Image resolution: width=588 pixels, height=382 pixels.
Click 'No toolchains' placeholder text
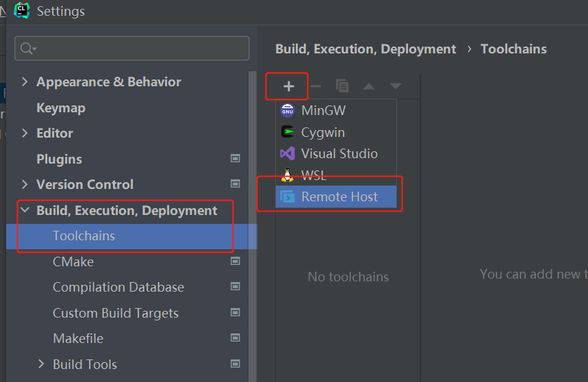(348, 277)
